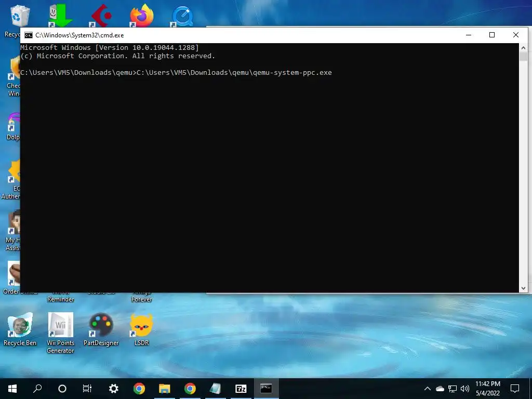This screenshot has width=532, height=399.
Task: Switch to Chrome icon beside File Explorer
Action: click(190, 389)
